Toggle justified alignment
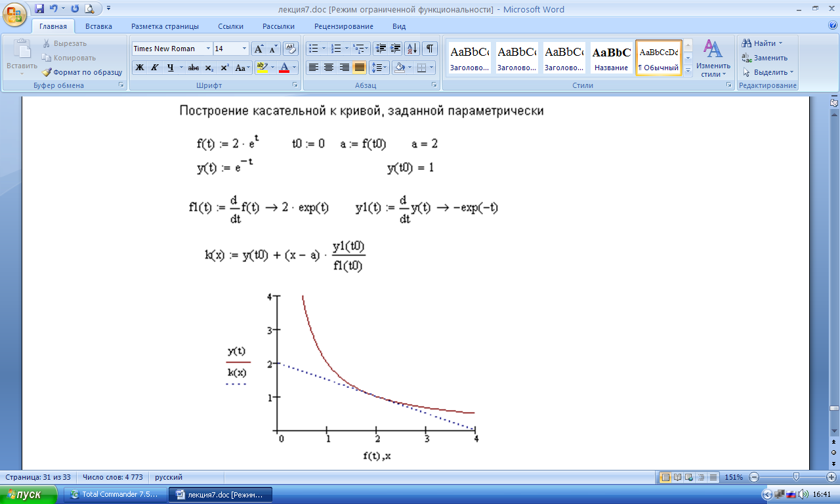 pyautogui.click(x=359, y=68)
